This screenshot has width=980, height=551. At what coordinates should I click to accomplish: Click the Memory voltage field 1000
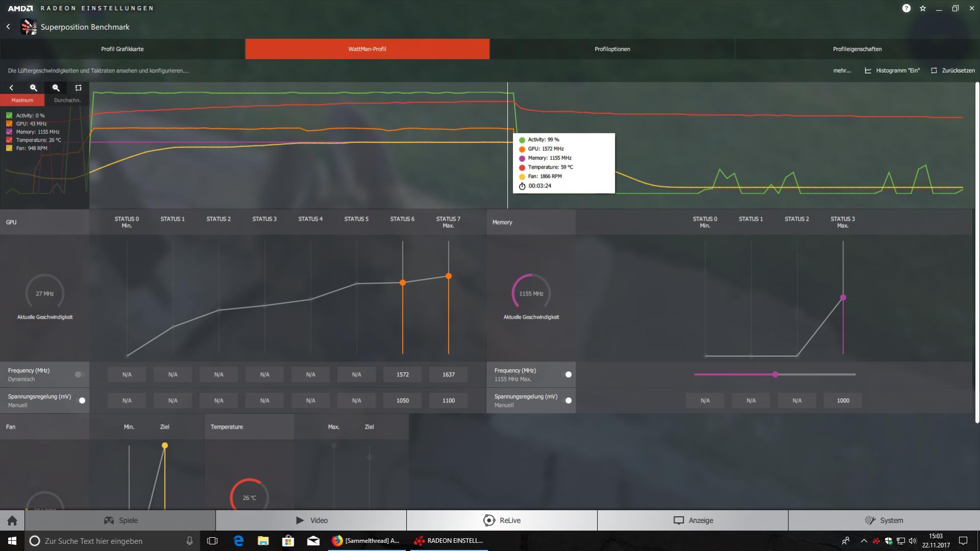(843, 400)
